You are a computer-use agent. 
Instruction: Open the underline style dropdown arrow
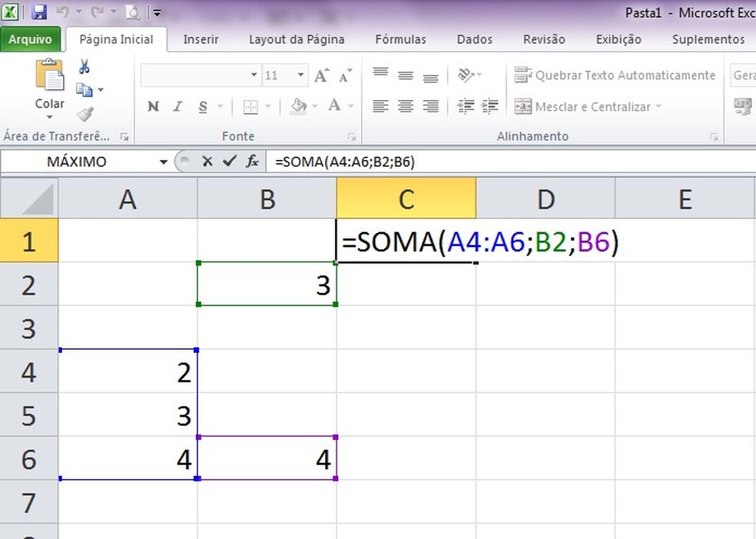point(220,106)
